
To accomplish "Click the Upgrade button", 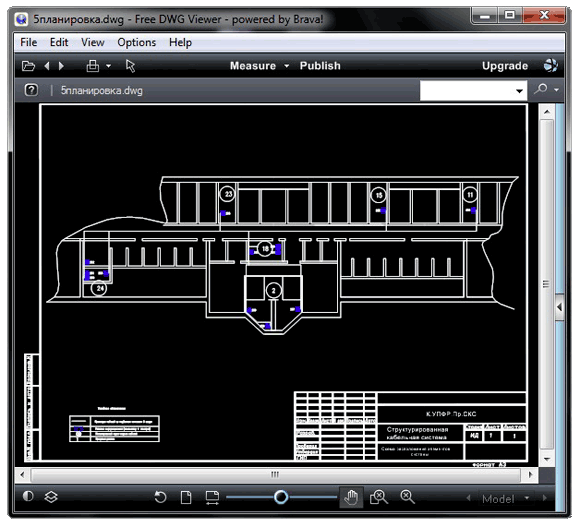I will pyautogui.click(x=505, y=66).
